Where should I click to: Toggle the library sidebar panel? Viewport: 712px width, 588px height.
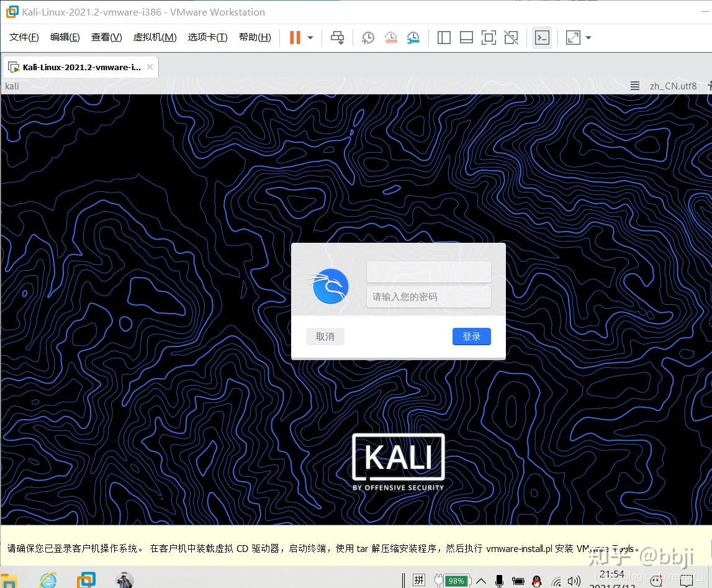point(444,38)
